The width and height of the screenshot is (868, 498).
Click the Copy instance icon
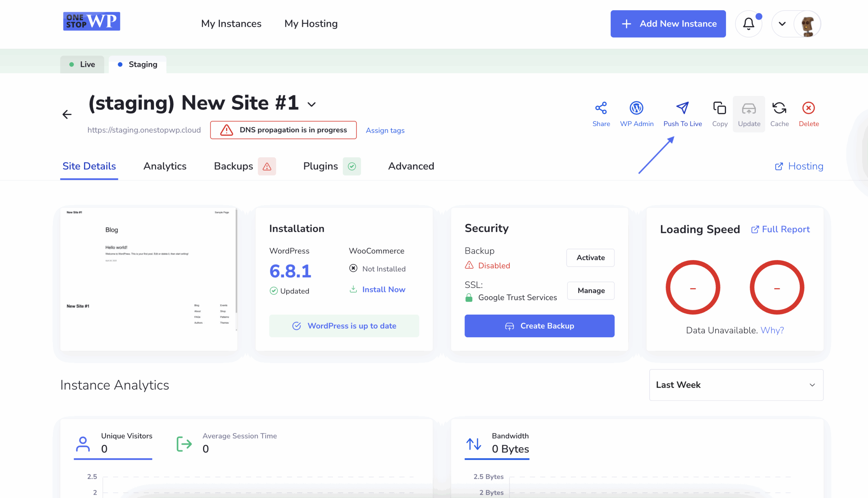coord(719,108)
